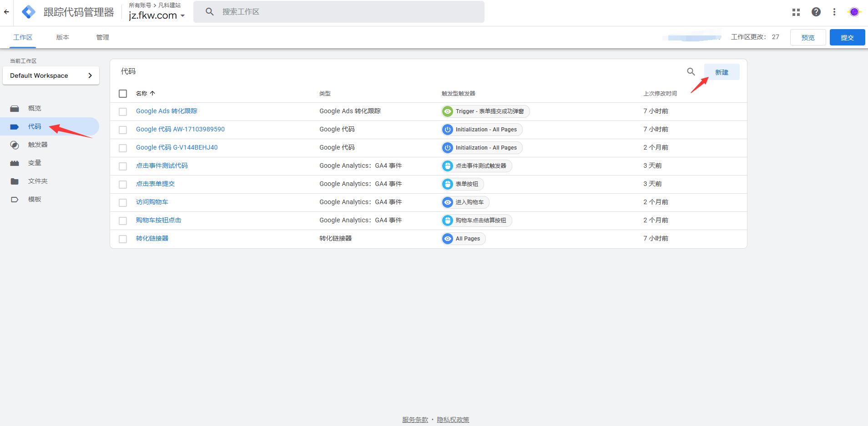The height and width of the screenshot is (426, 868).
Task: Switch to the 工作区 tab
Action: point(23,37)
